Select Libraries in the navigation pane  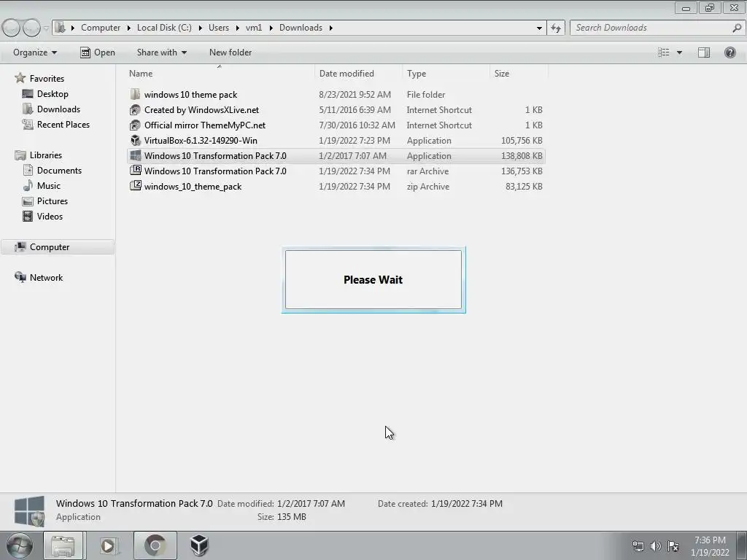[46, 155]
